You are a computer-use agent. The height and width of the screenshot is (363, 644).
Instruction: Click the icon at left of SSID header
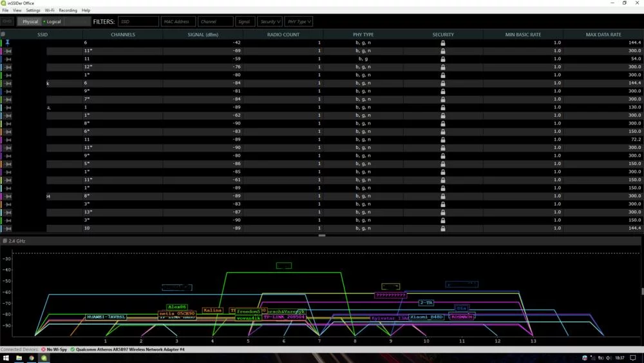tap(3, 34)
